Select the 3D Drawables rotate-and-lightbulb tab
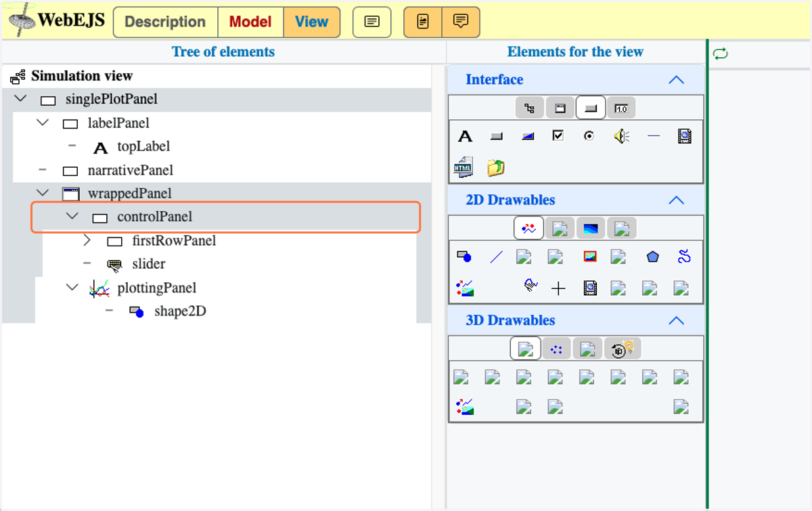Screen dimensions: 812x511 tap(622, 349)
